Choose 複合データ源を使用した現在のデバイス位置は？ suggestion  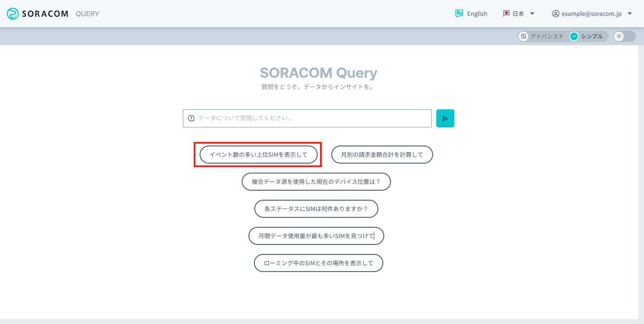[316, 182]
